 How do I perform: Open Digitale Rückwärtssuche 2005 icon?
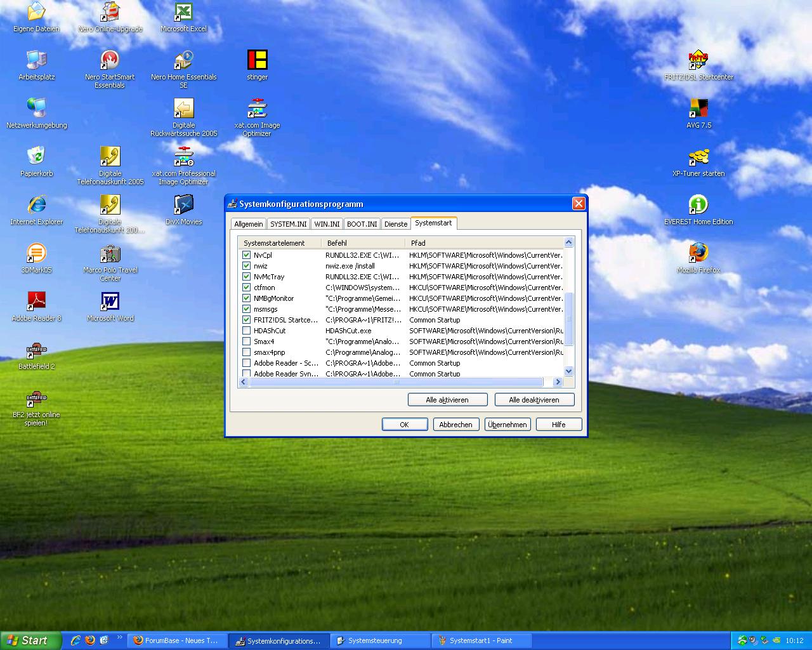point(183,117)
